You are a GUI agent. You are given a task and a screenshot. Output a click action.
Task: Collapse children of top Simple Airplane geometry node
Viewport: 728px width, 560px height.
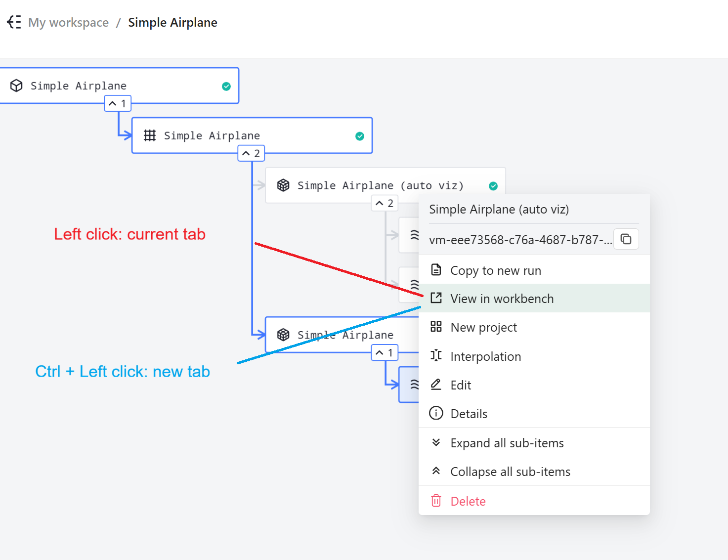118,104
